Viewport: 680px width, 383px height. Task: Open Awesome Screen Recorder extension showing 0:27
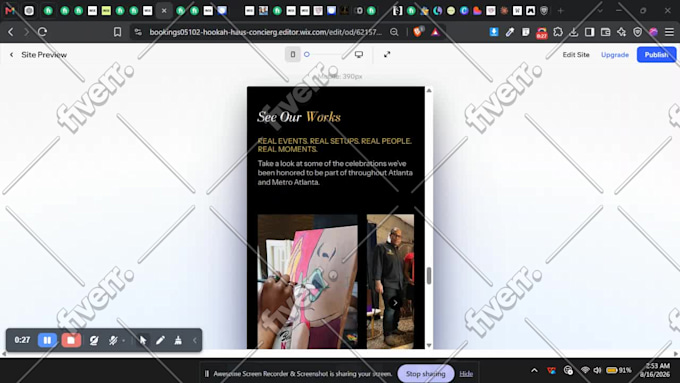pyautogui.click(x=541, y=33)
